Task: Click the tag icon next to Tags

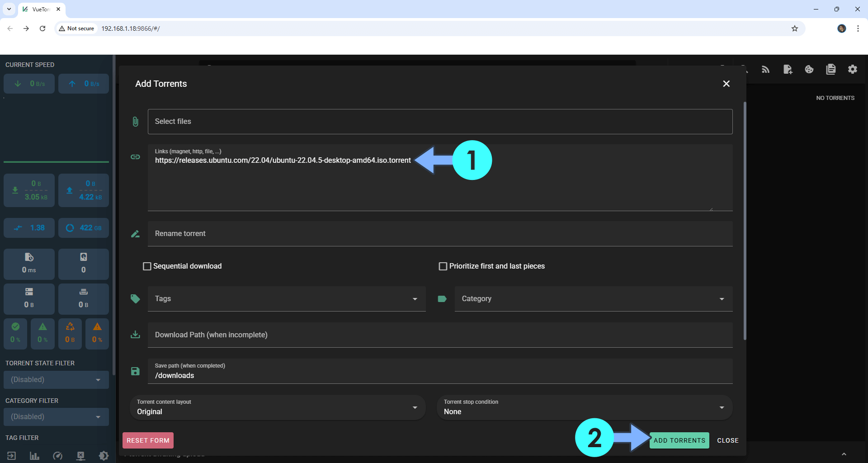Action: (x=135, y=299)
